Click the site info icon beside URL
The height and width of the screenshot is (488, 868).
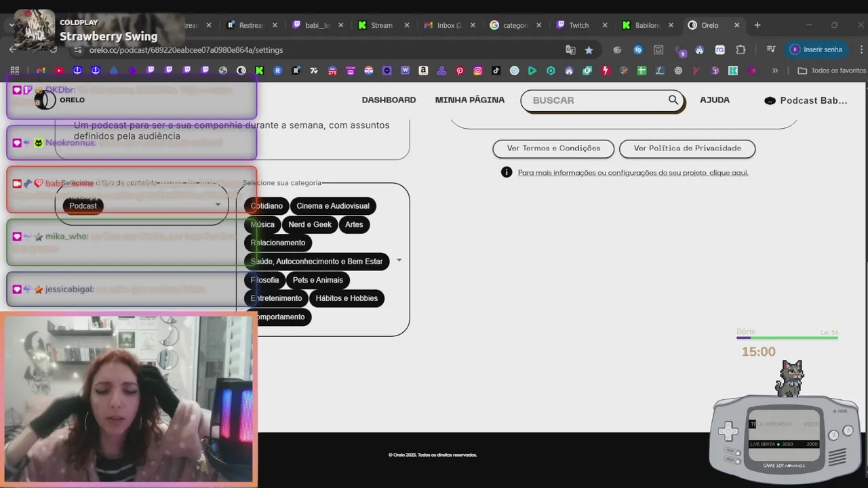coord(77,49)
